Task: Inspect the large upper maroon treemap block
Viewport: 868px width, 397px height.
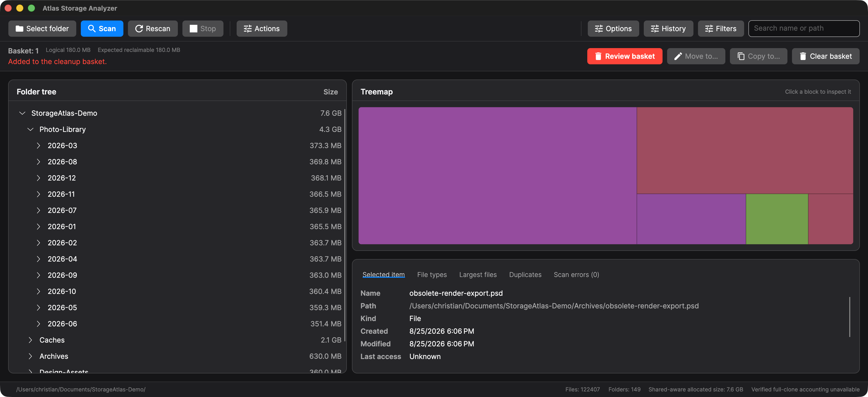Action: pyautogui.click(x=745, y=150)
